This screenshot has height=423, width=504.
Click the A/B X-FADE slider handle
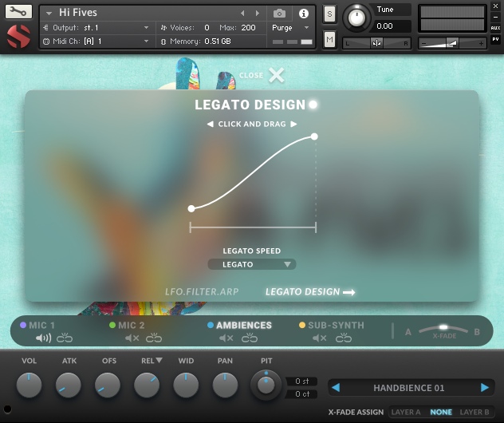(443, 327)
